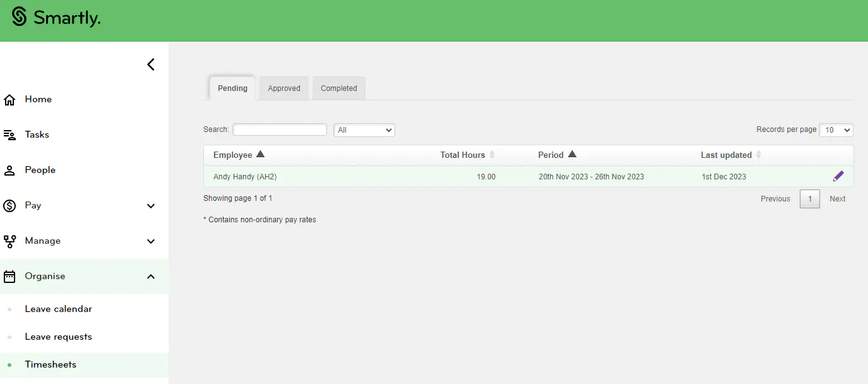Go to the next page of timesheets
This screenshot has width=868, height=384.
click(837, 198)
